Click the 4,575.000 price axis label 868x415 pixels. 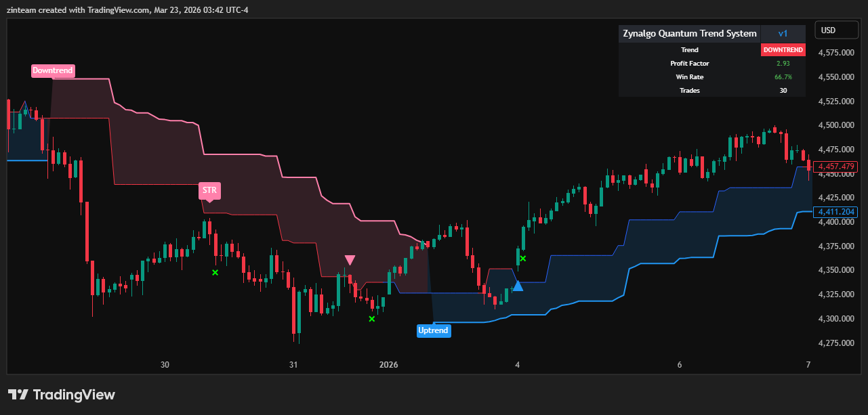click(x=835, y=53)
